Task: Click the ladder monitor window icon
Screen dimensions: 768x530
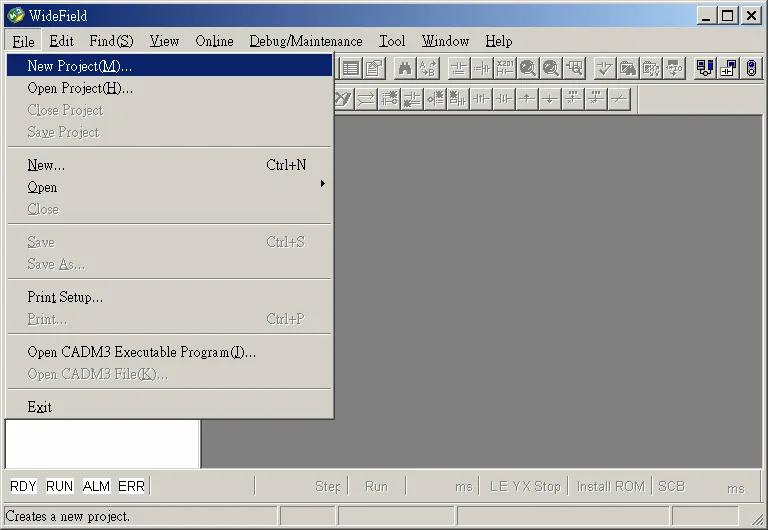Action: [728, 69]
